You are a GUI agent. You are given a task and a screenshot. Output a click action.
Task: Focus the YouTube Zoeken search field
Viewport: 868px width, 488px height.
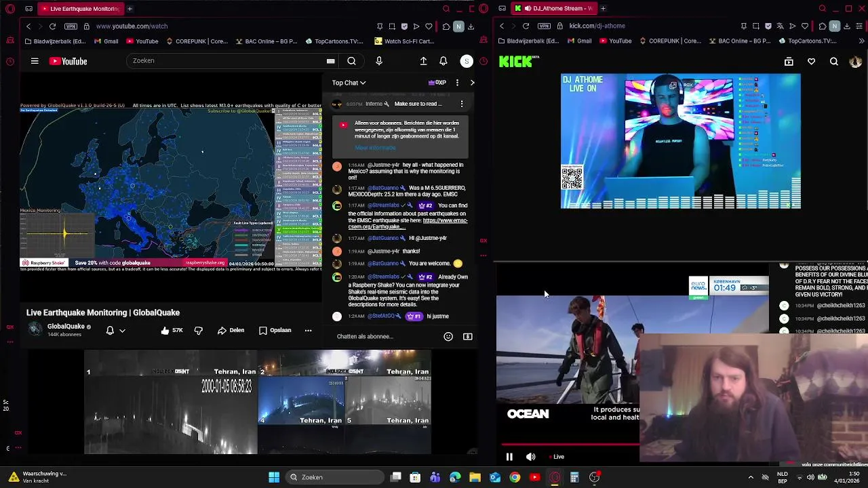227,61
